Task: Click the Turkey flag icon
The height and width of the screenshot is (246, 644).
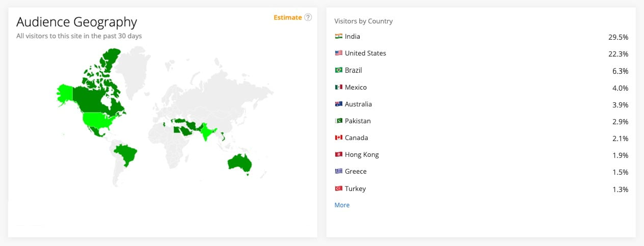Action: point(338,188)
